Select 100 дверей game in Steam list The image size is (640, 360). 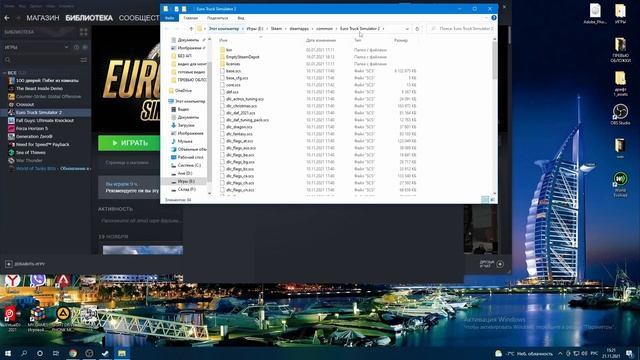(x=47, y=80)
